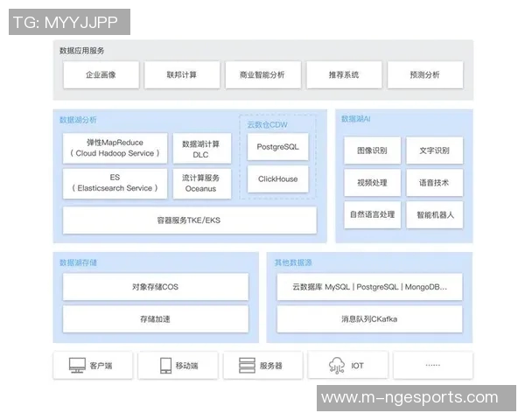This screenshot has width=525, height=420.
Task: Click the 其他数据源 heading
Action: click(293, 262)
